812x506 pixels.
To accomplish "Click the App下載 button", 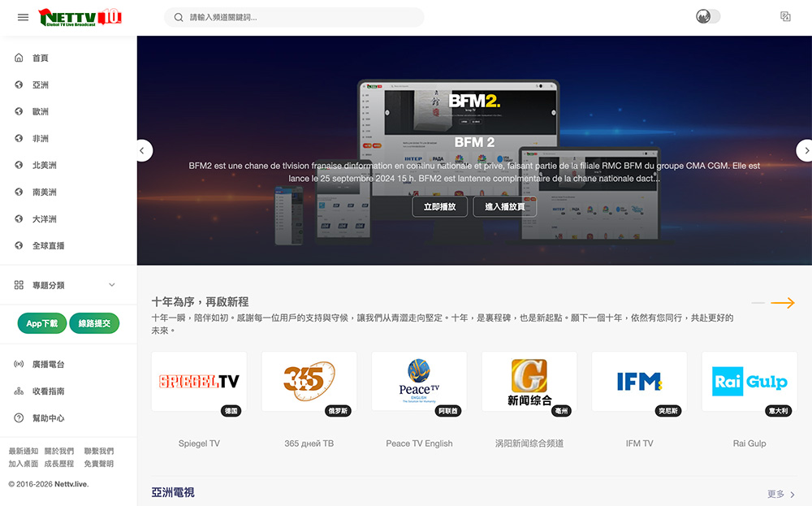I will pos(42,323).
